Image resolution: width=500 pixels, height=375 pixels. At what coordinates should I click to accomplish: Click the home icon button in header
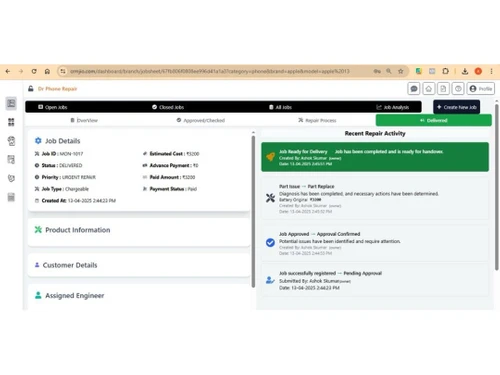429,89
